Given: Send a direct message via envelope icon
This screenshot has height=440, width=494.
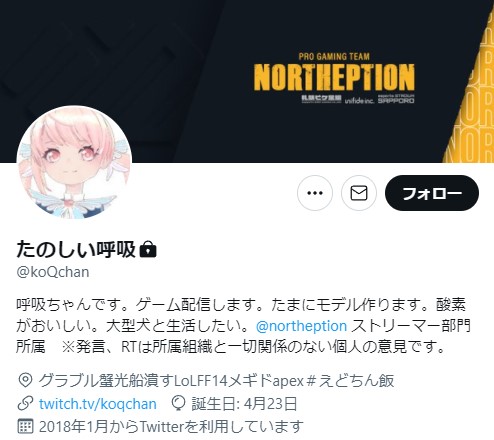Looking at the screenshot, I should (359, 193).
